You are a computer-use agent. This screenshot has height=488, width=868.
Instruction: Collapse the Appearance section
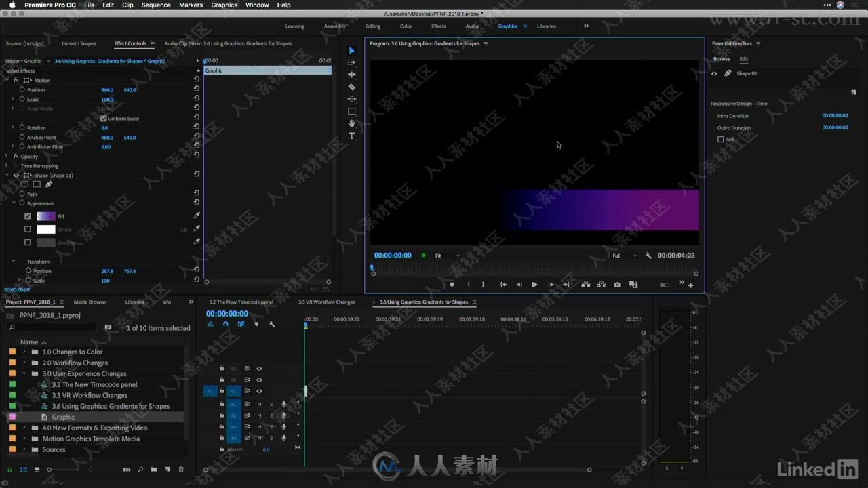click(x=13, y=203)
